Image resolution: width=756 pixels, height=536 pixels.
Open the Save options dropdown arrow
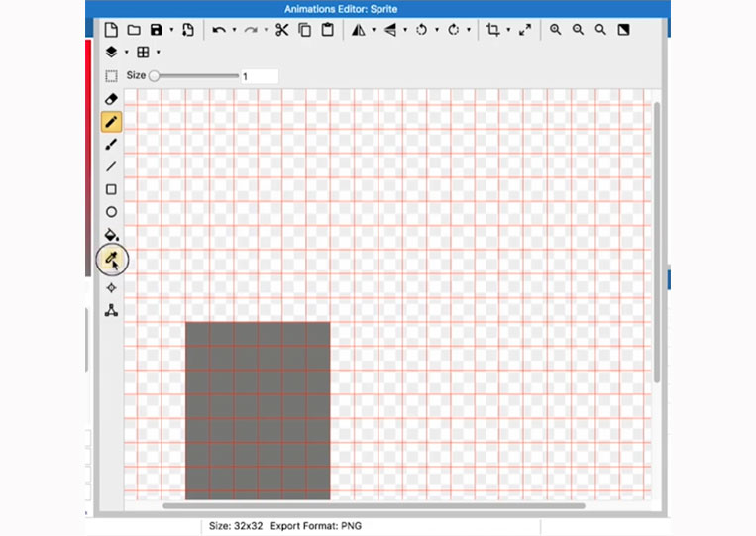171,30
